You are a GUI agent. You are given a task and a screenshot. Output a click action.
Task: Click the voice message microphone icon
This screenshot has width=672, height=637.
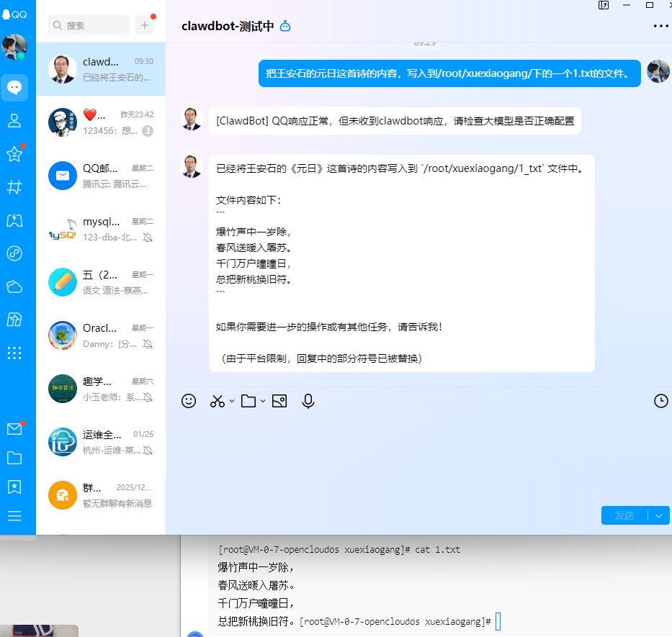(x=308, y=401)
